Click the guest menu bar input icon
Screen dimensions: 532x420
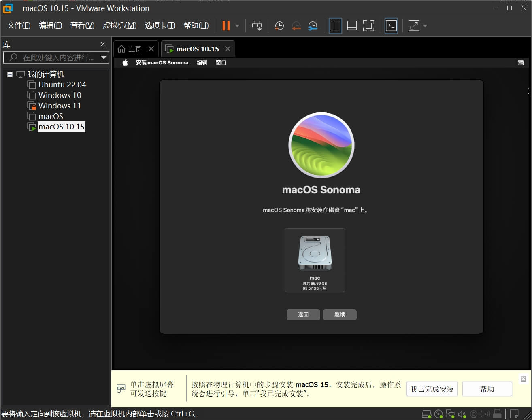[521, 63]
